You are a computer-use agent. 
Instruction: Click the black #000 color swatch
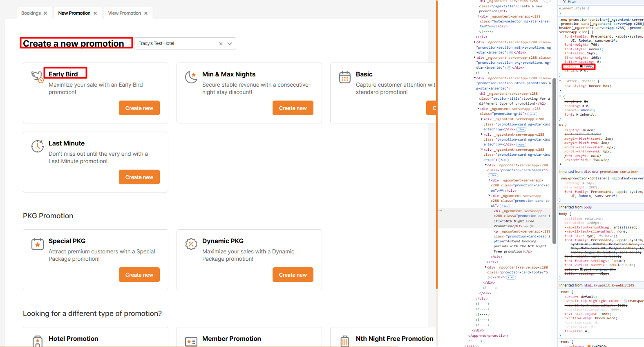581,66
